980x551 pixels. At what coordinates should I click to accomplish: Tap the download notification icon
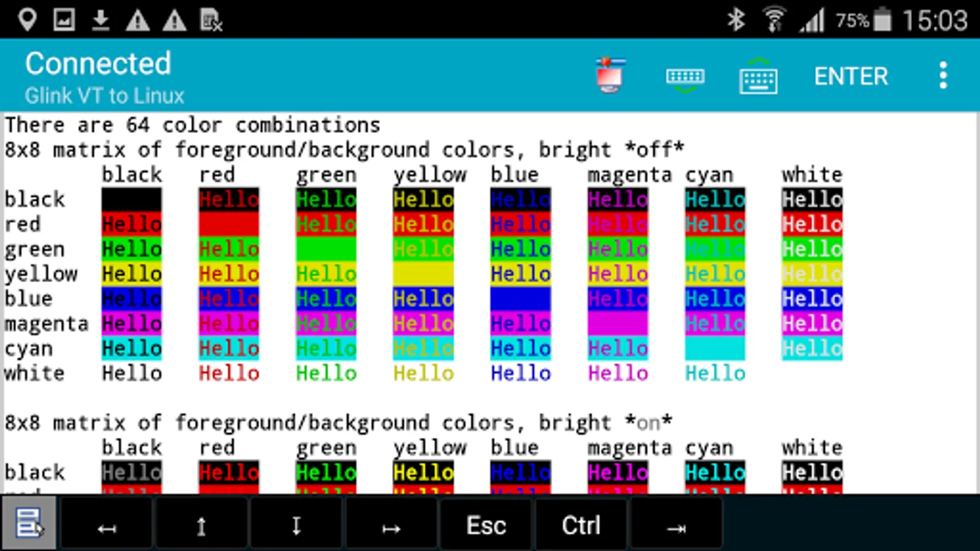coord(100,20)
